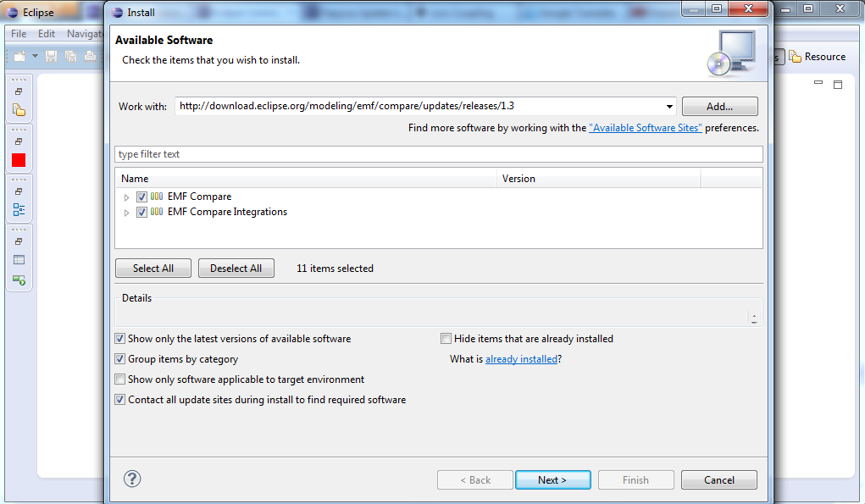Open the Available Software Sites link
Viewport: 865px width, 504px height.
(x=646, y=128)
